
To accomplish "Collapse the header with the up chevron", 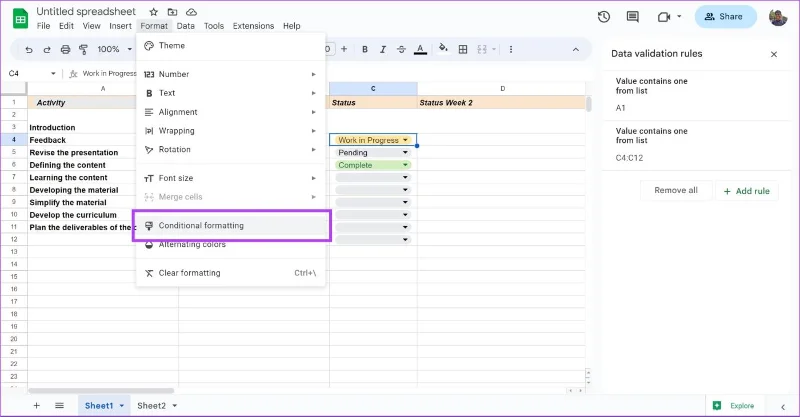I will point(576,49).
